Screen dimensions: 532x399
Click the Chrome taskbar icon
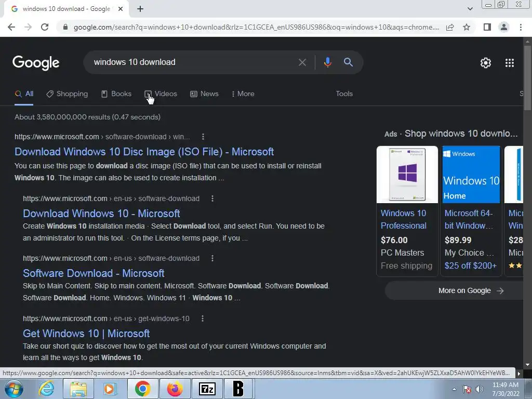pos(142,389)
